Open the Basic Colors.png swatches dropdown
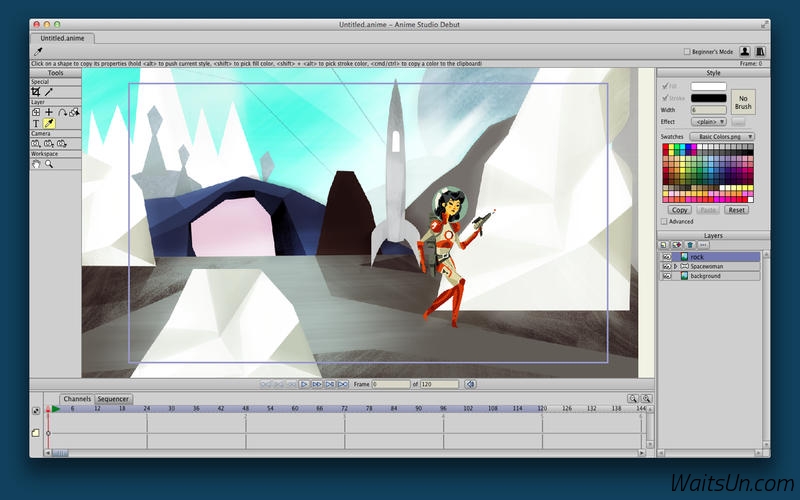Image resolution: width=800 pixels, height=500 pixels. [722, 137]
